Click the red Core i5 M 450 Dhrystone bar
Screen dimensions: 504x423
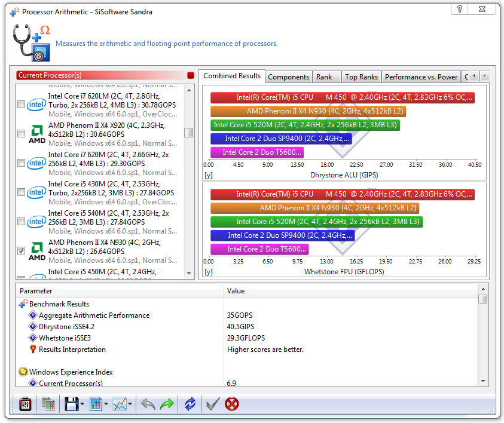coord(343,97)
